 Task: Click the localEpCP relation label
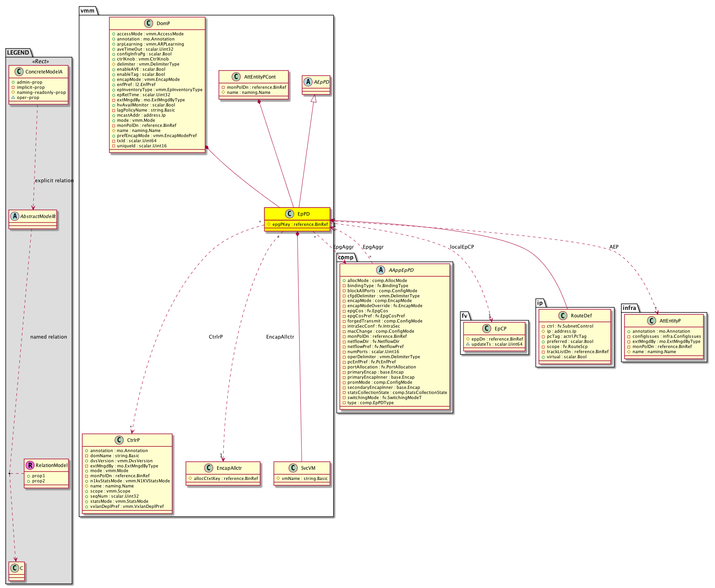[x=462, y=247]
